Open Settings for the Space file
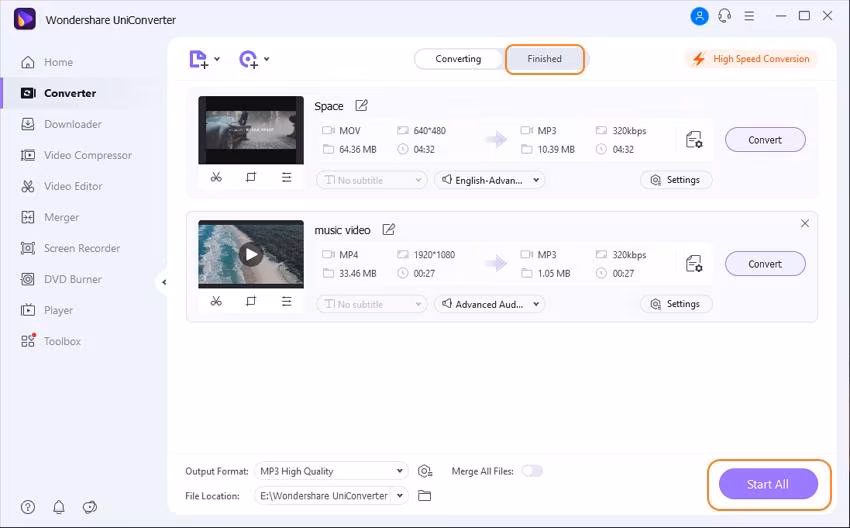Viewport: 850px width, 528px height. [x=675, y=180]
